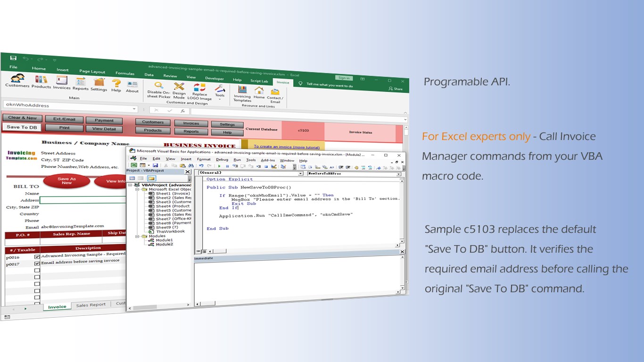Click the Excel Share button
The width and height of the screenshot is (644, 362).
[396, 89]
